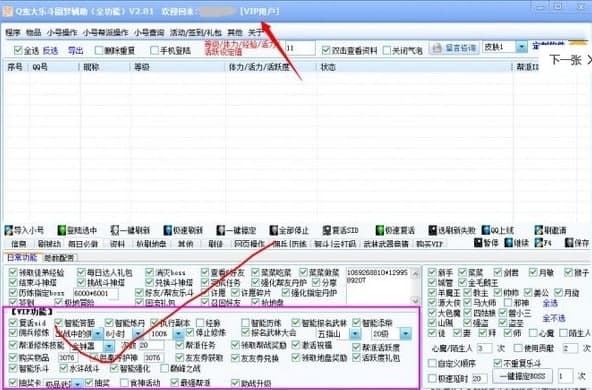Click the 极速刷新 icon
Image resolution: width=592 pixels, height=390 pixels.
point(168,230)
